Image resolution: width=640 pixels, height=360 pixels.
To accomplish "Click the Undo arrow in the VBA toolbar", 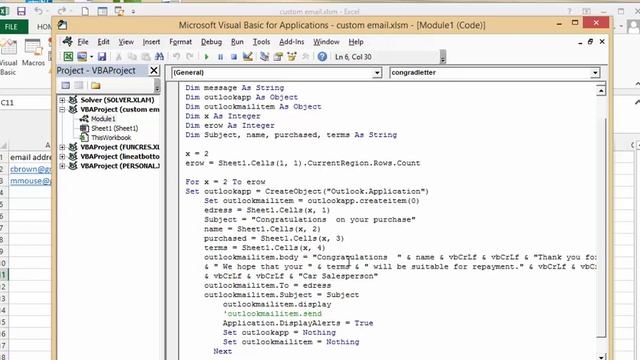I will [x=176, y=57].
